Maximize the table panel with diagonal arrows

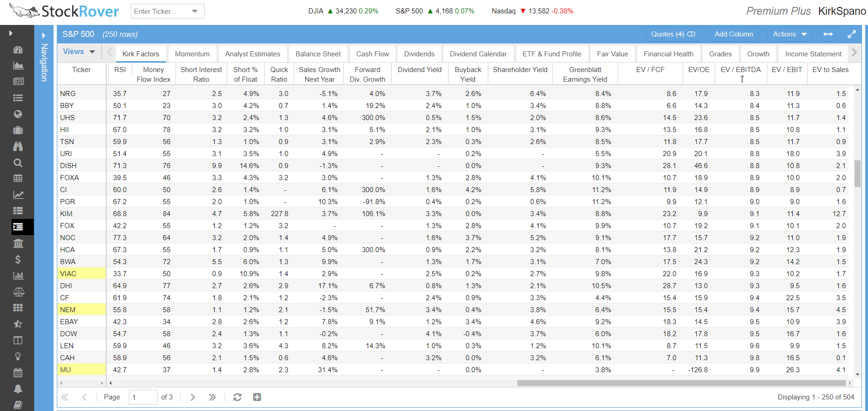point(852,34)
